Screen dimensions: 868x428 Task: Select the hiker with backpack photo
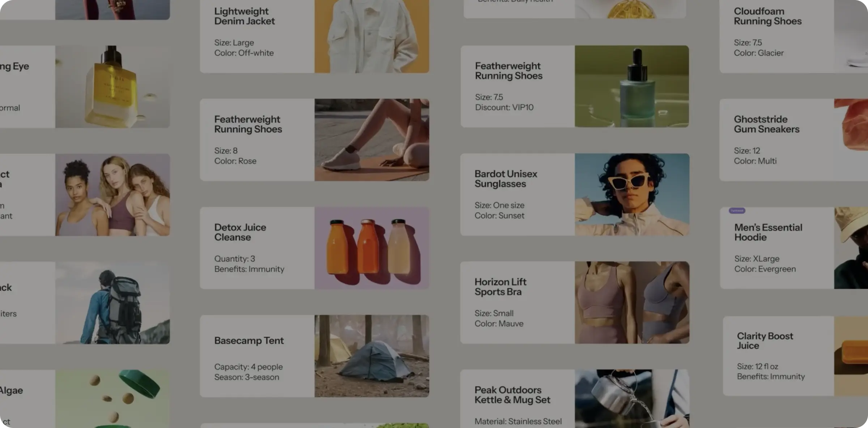[x=112, y=303]
